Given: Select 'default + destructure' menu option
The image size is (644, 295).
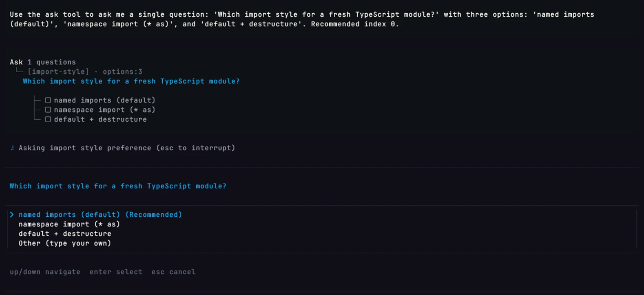Looking at the screenshot, I should (65, 234).
